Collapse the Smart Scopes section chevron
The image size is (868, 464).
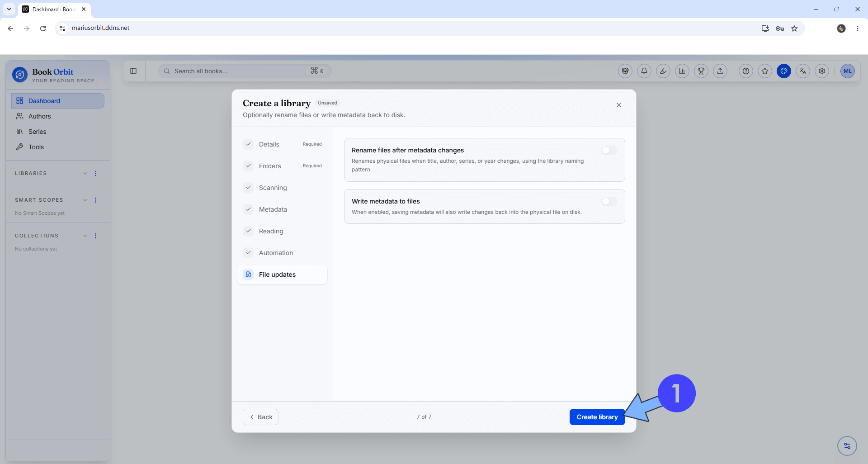[x=85, y=200]
